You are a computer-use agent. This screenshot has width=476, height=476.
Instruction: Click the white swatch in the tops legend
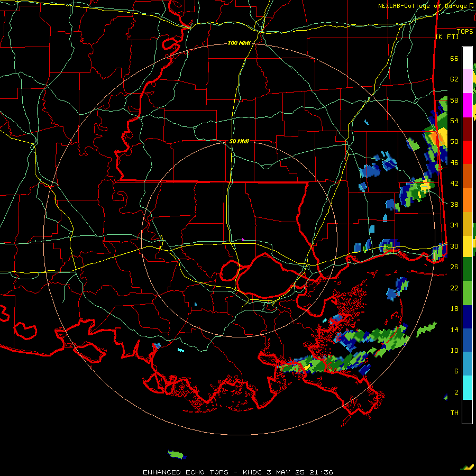[467, 58]
